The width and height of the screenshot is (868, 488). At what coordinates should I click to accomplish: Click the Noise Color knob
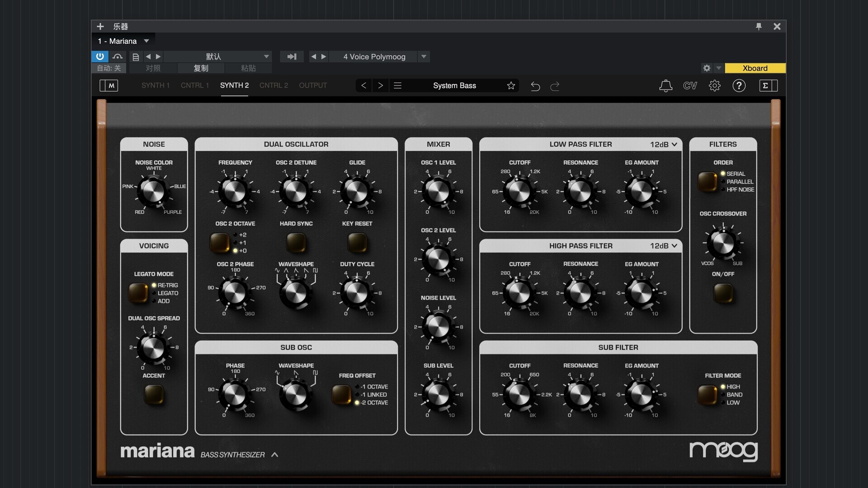[x=153, y=191]
